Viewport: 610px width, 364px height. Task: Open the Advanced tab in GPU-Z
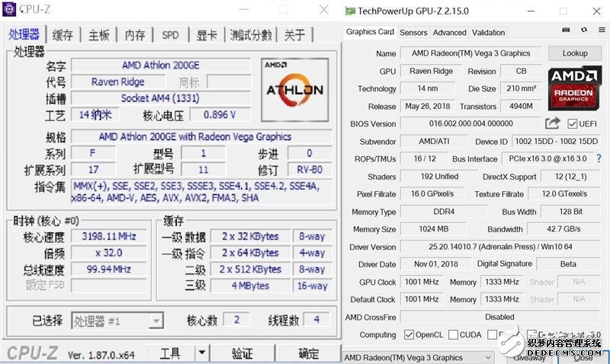[x=449, y=33]
